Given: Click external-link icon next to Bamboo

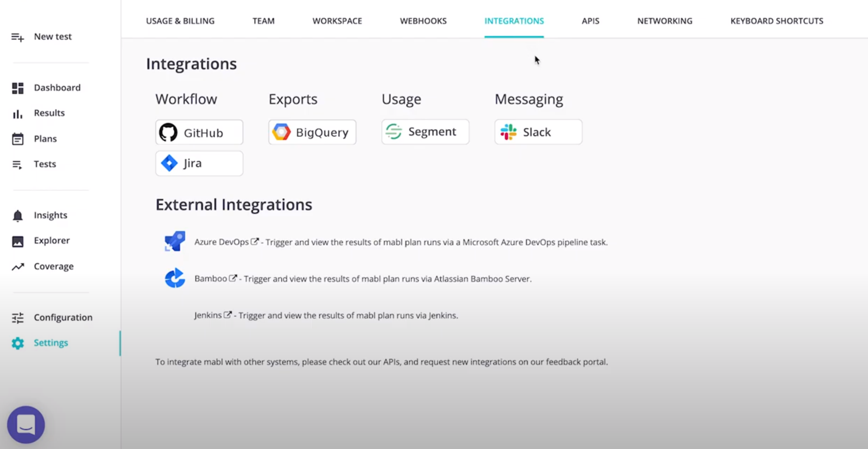Looking at the screenshot, I should pyautogui.click(x=233, y=278).
